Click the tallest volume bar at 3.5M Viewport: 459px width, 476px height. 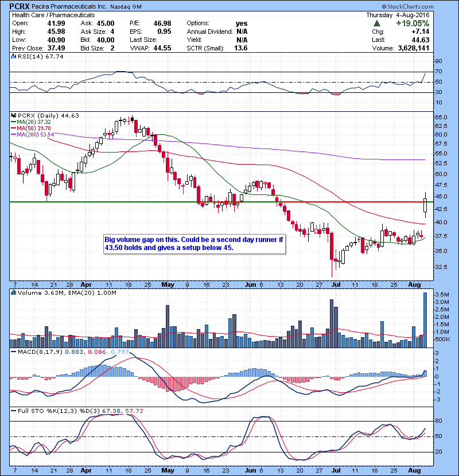click(425, 320)
